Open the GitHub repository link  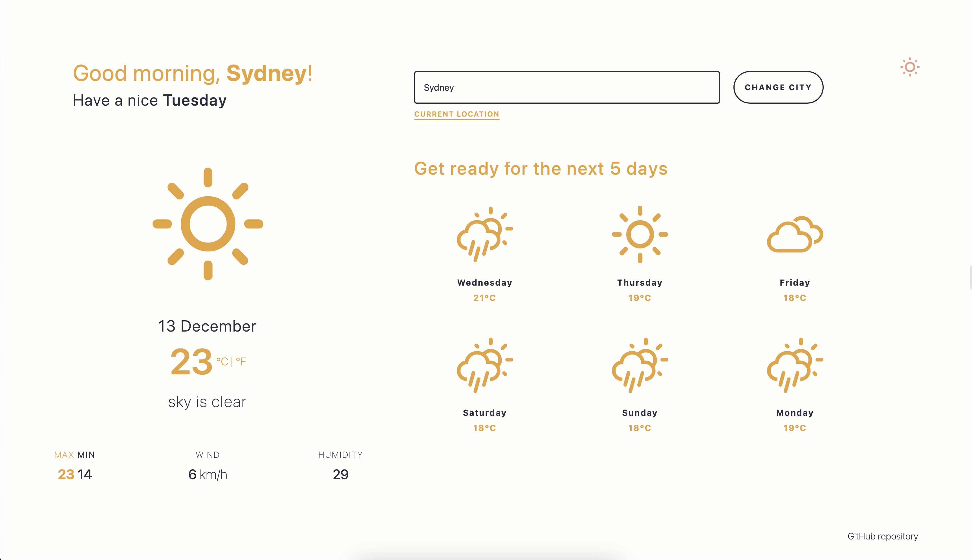[883, 536]
